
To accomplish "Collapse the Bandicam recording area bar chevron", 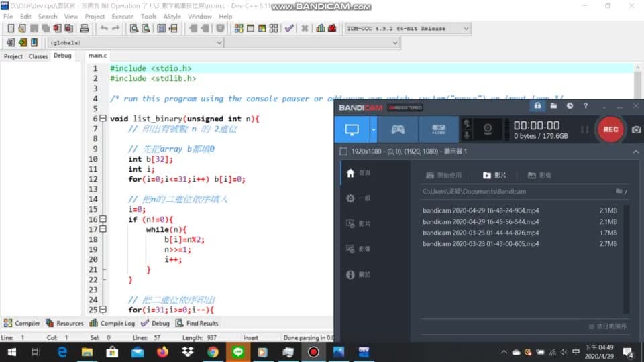I will [636, 152].
